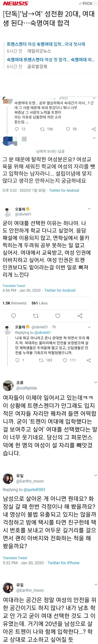
Task: Click Translate Tweet under 오블레 tweet
Action: (14, 286)
